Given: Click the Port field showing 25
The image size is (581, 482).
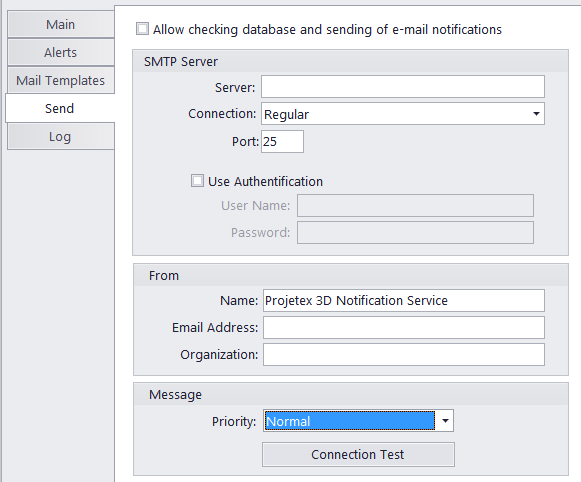Looking at the screenshot, I should coord(282,141).
